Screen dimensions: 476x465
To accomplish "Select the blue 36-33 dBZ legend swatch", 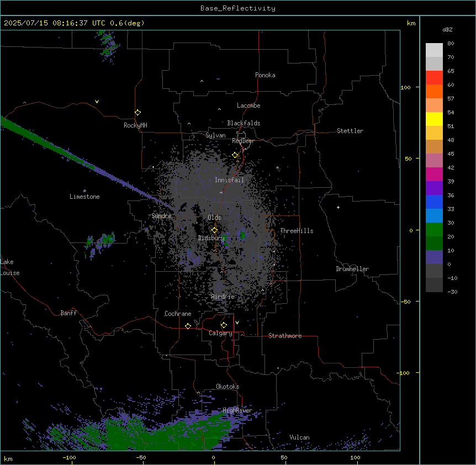I will (434, 202).
